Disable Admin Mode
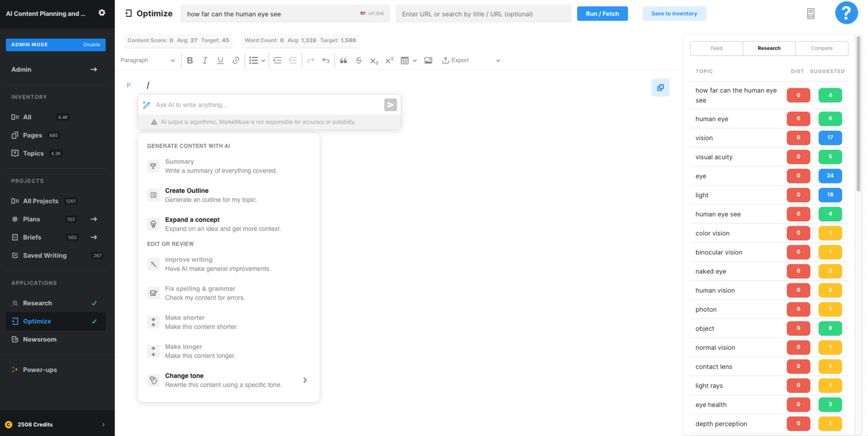Image resolution: width=868 pixels, height=436 pixels. click(x=92, y=45)
